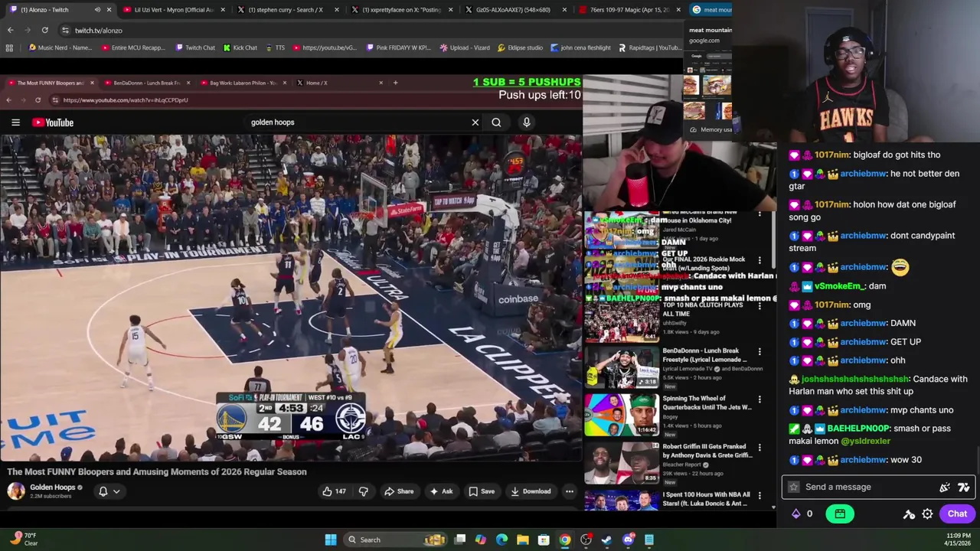Send message with purple Chat button
This screenshot has width=980, height=551.
tap(957, 514)
